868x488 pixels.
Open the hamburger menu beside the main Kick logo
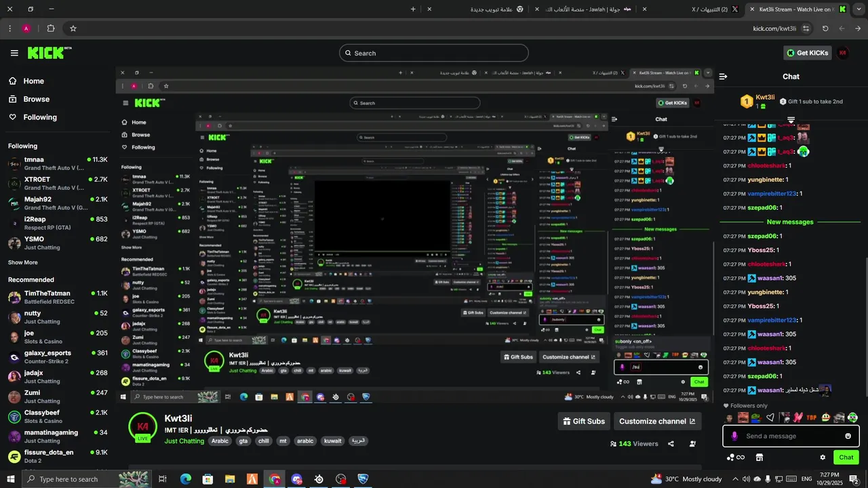[14, 53]
